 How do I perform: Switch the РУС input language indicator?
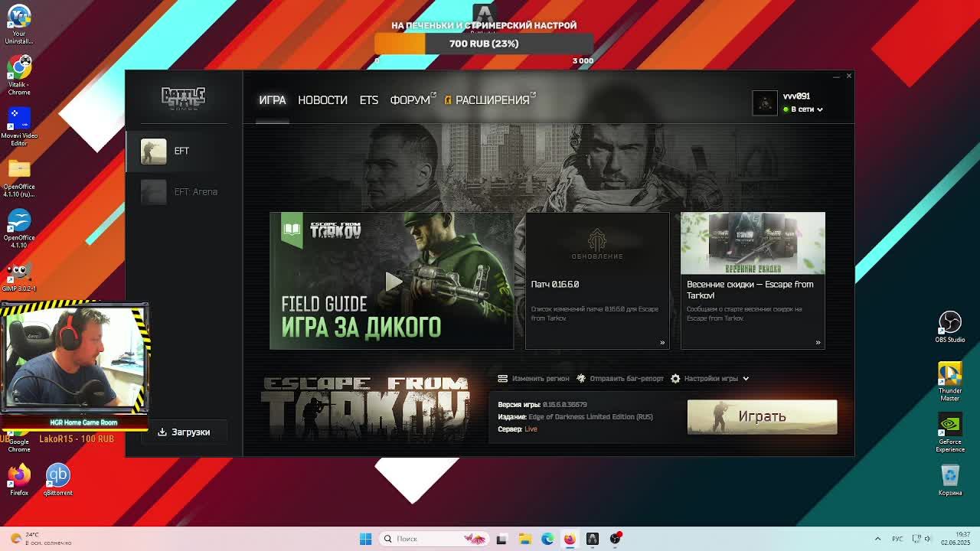(x=899, y=539)
